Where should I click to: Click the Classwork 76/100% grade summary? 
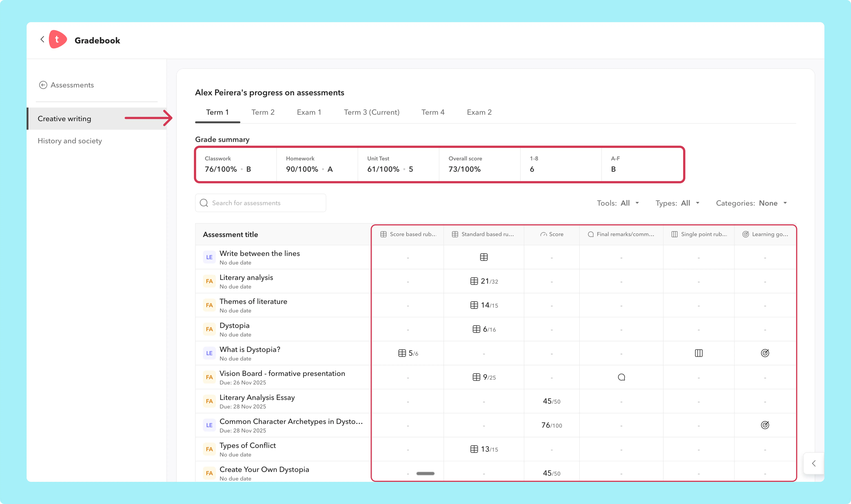point(236,164)
